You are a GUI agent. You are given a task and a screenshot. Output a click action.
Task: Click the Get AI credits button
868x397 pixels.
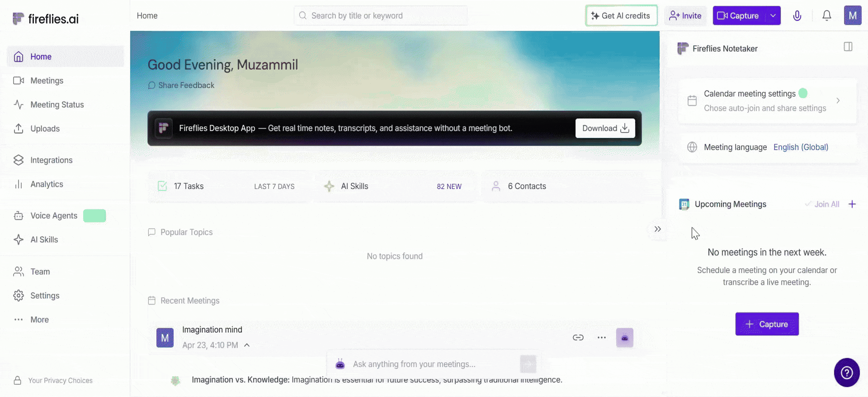pyautogui.click(x=621, y=16)
